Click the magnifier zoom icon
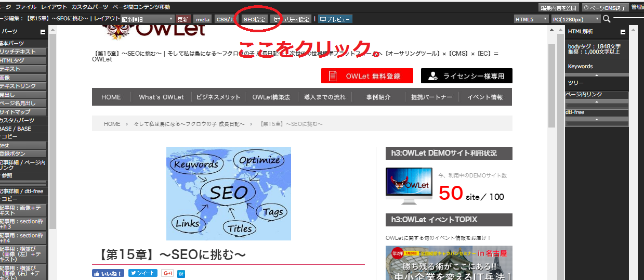 coord(607,19)
